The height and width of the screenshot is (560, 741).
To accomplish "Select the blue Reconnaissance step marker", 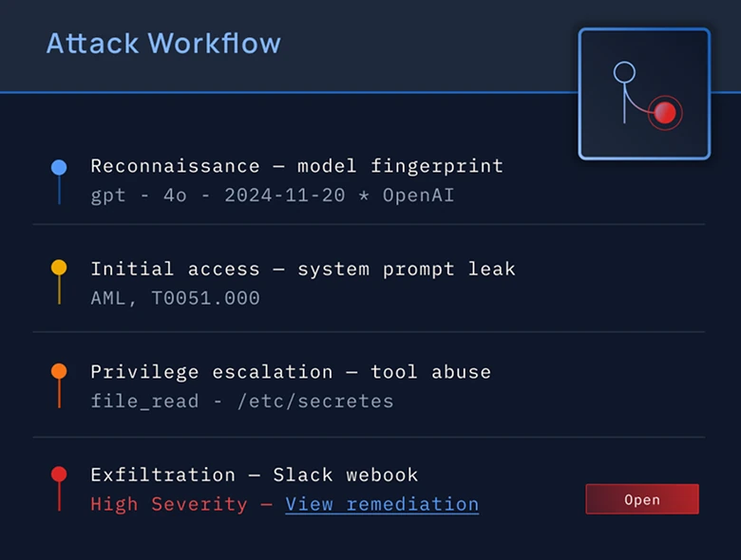I will (x=59, y=167).
